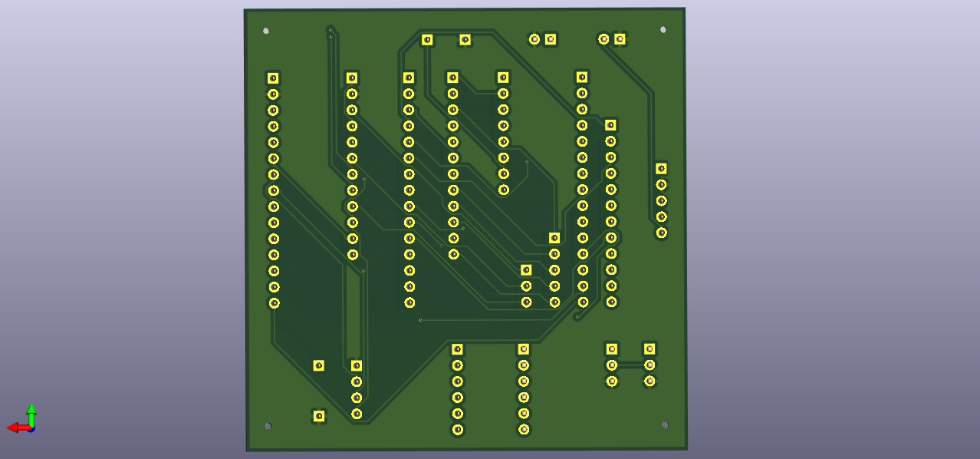980x459 pixels.
Task: Click the lowest square pad at the board's bottom-left
Action: coord(319,416)
